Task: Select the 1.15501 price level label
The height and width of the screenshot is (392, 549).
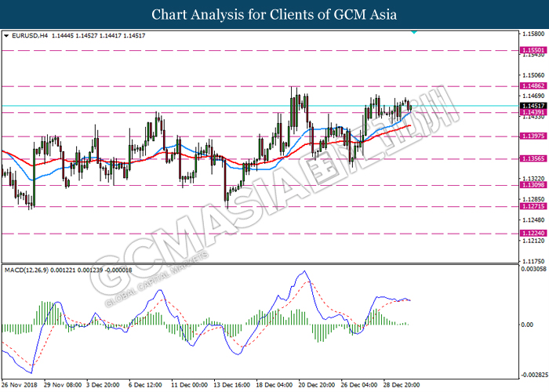Action: tap(533, 50)
